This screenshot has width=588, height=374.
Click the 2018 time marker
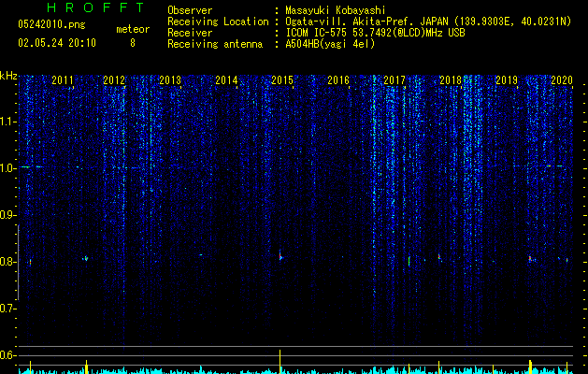coord(451,80)
